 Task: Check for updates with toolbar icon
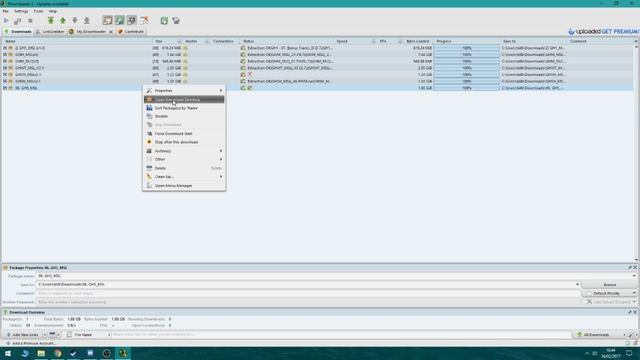pos(176,20)
